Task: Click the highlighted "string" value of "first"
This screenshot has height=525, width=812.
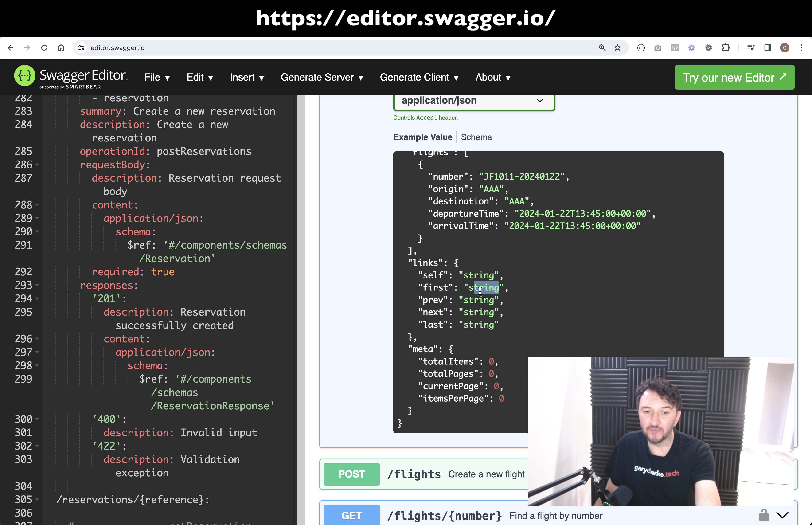Action: [484, 288]
